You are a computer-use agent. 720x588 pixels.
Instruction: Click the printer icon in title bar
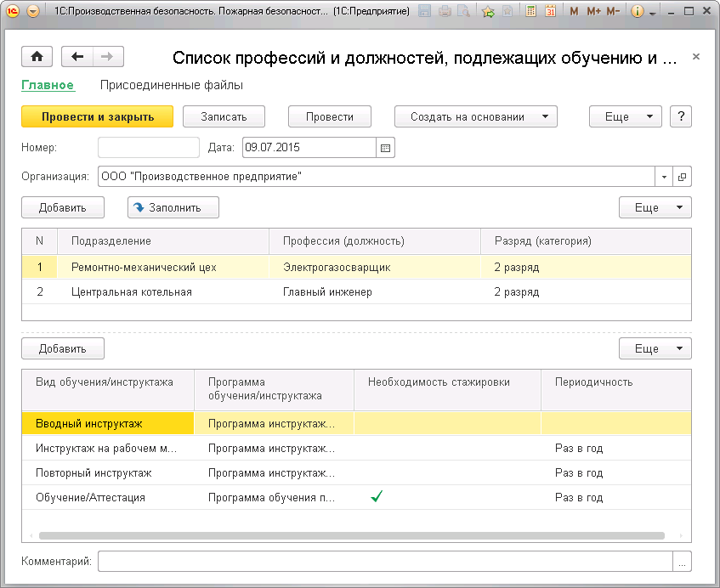tap(445, 11)
